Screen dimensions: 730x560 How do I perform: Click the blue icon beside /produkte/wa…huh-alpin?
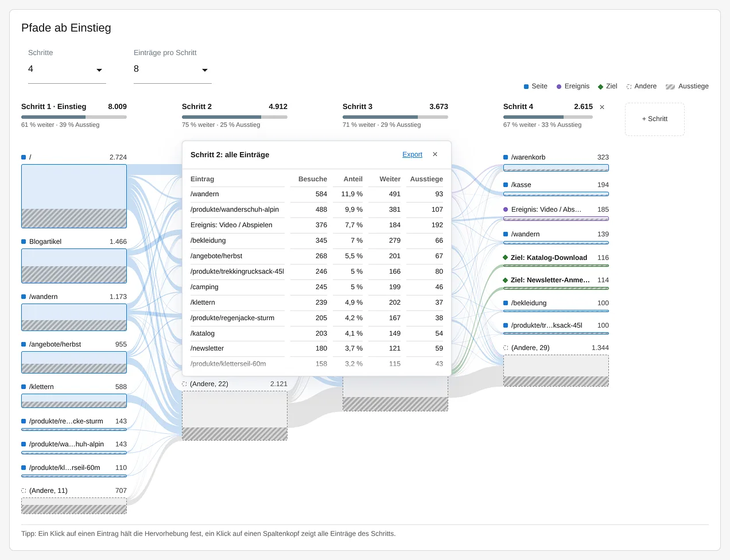24,444
